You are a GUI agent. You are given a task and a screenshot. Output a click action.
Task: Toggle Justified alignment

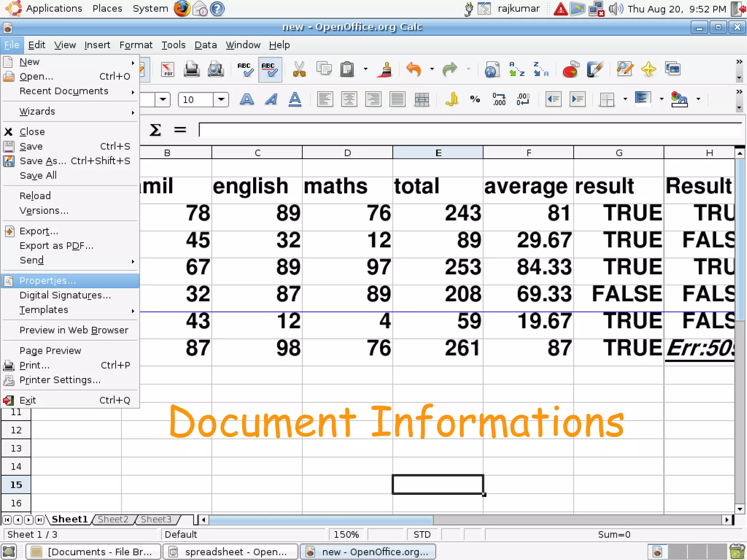click(x=397, y=99)
